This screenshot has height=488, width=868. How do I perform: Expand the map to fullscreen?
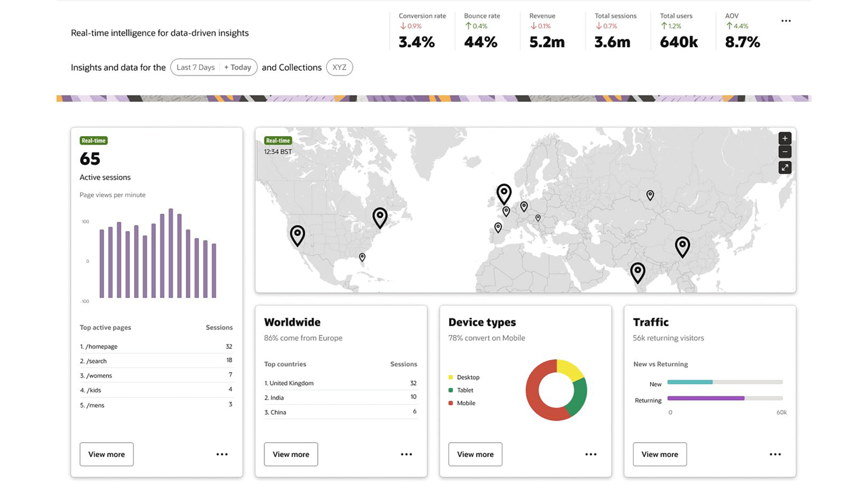[785, 168]
